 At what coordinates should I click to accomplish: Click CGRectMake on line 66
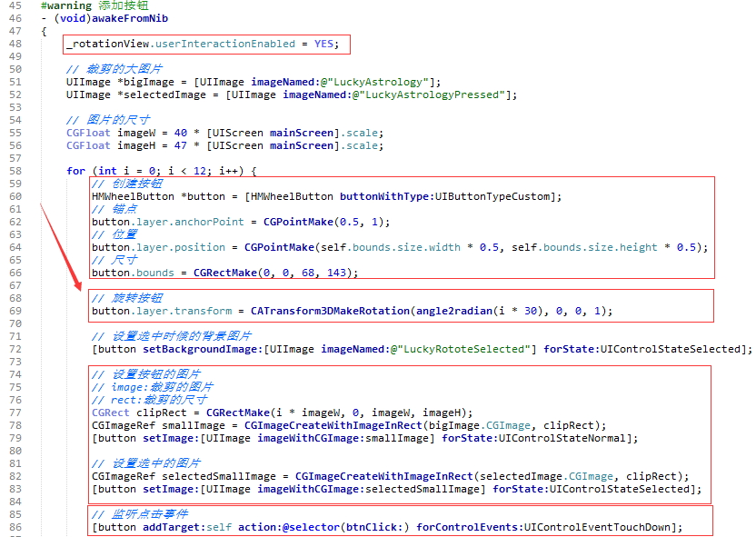click(225, 273)
